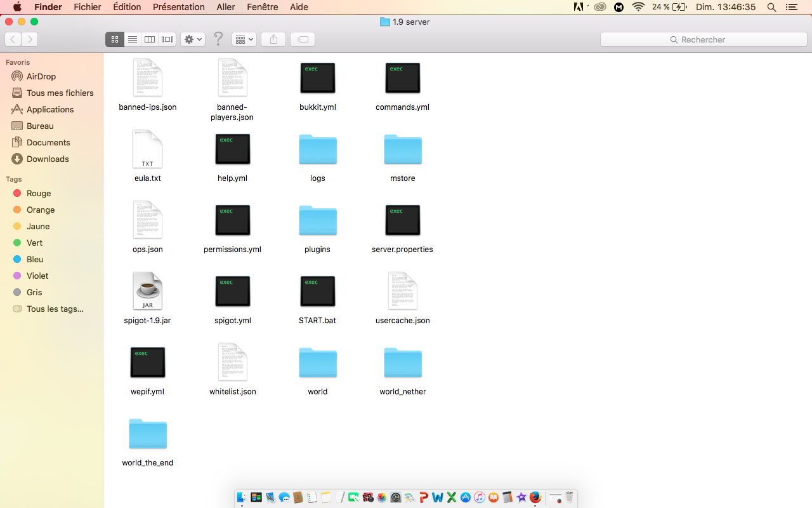The image size is (812, 508).
Task: Open Applications in the sidebar
Action: [51, 109]
